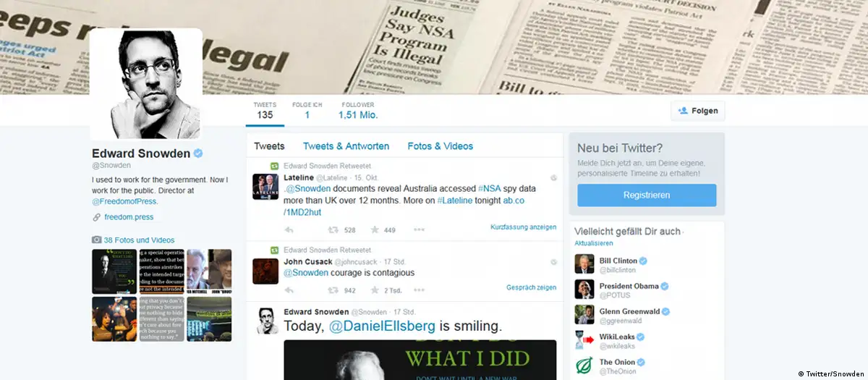
Task: Favorite the Lateline tweet star icon
Action: point(375,230)
